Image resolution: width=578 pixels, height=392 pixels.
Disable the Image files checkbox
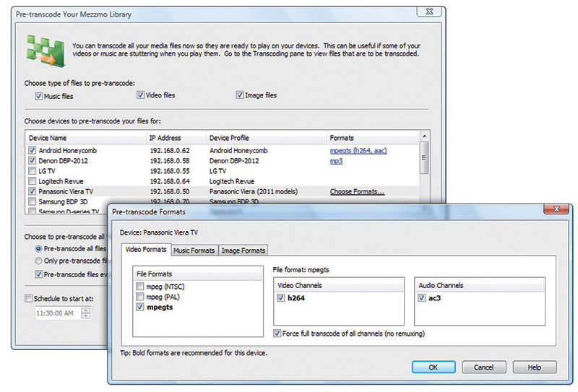pos(240,95)
